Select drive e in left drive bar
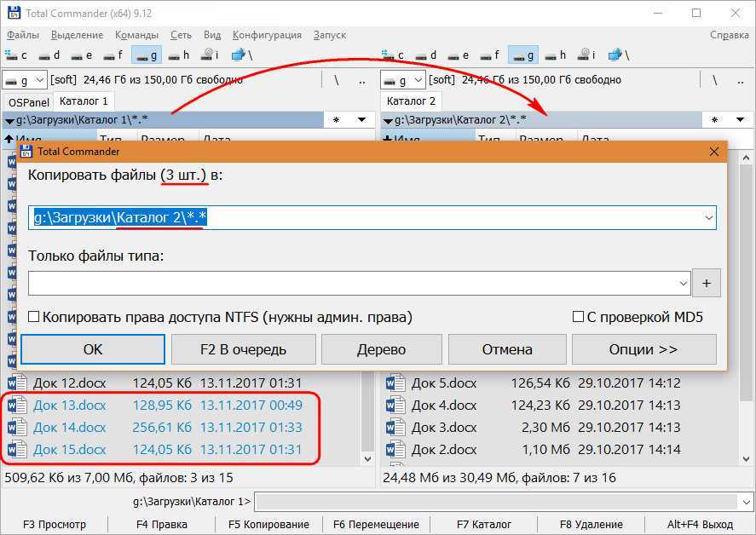This screenshot has height=535, width=756. [79, 55]
